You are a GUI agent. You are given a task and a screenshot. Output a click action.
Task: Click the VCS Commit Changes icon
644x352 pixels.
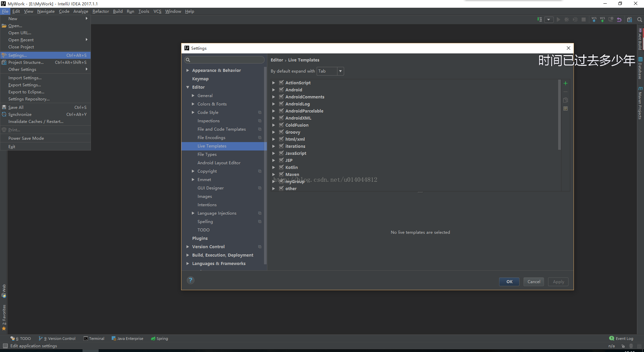602,19
